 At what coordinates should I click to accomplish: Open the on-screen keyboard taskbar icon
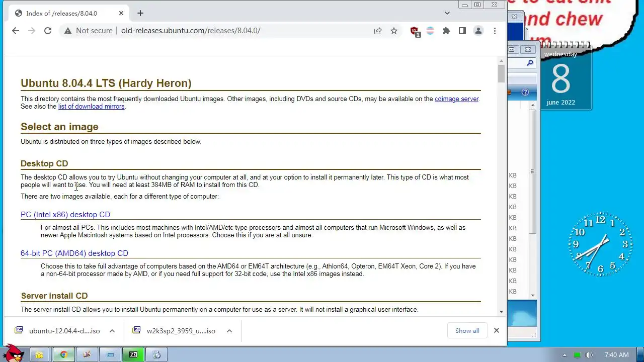pyautogui.click(x=110, y=354)
